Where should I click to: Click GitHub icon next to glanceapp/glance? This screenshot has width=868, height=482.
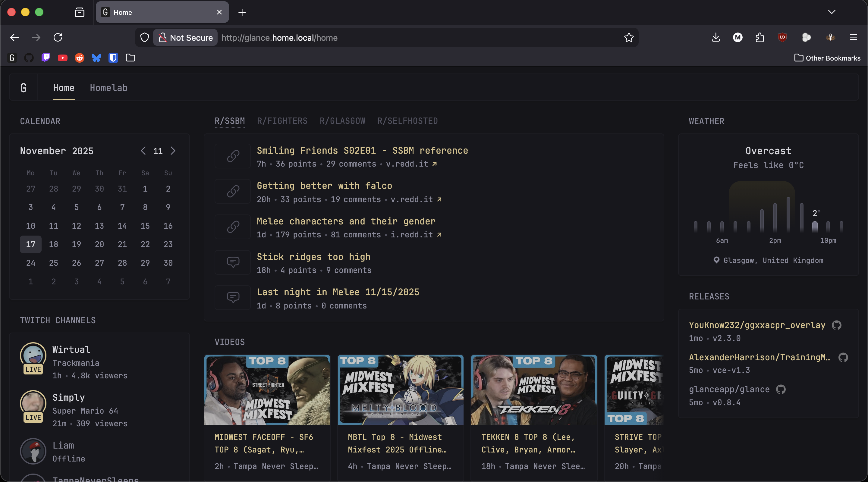pyautogui.click(x=781, y=390)
